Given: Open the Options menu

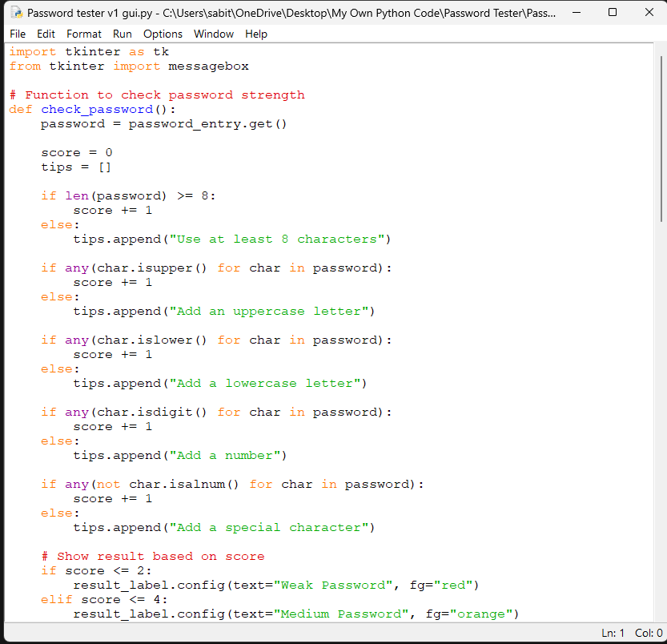Looking at the screenshot, I should pos(163,34).
